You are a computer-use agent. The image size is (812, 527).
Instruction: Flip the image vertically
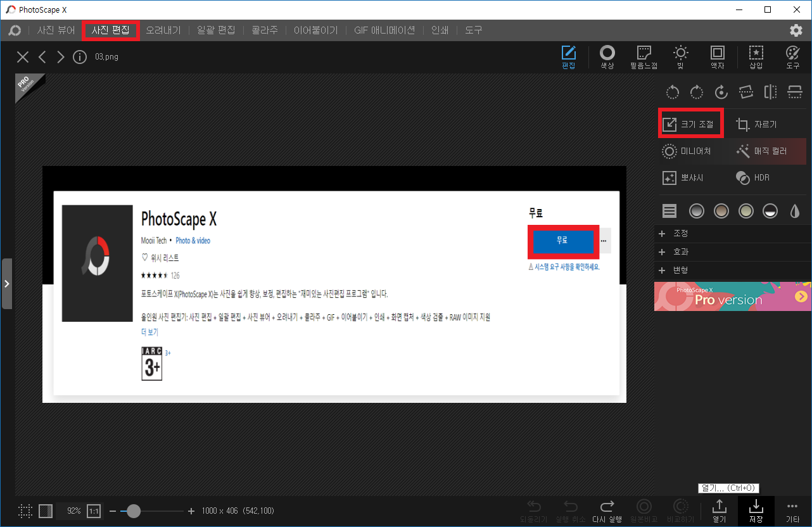tap(795, 92)
